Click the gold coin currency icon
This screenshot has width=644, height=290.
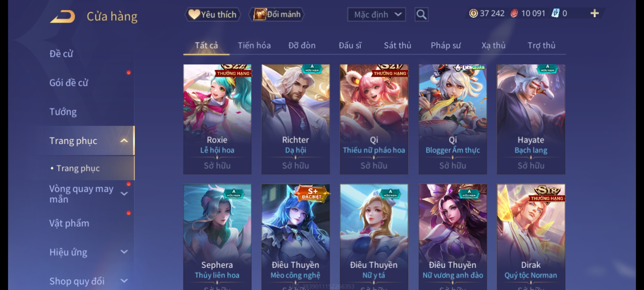pos(473,13)
